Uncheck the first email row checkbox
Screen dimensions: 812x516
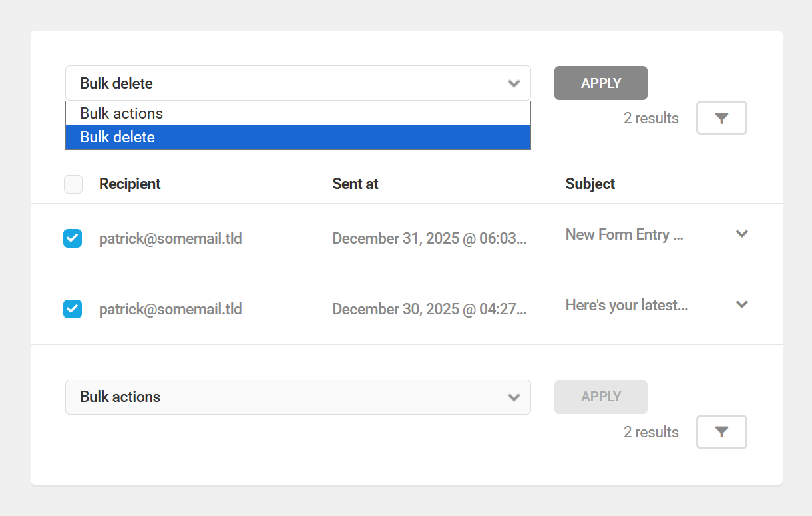click(73, 238)
